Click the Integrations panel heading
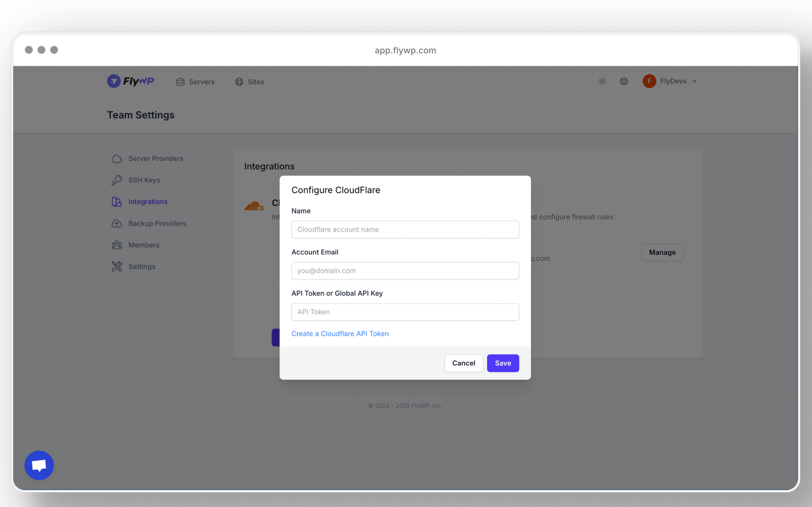The height and width of the screenshot is (507, 812). tap(269, 166)
